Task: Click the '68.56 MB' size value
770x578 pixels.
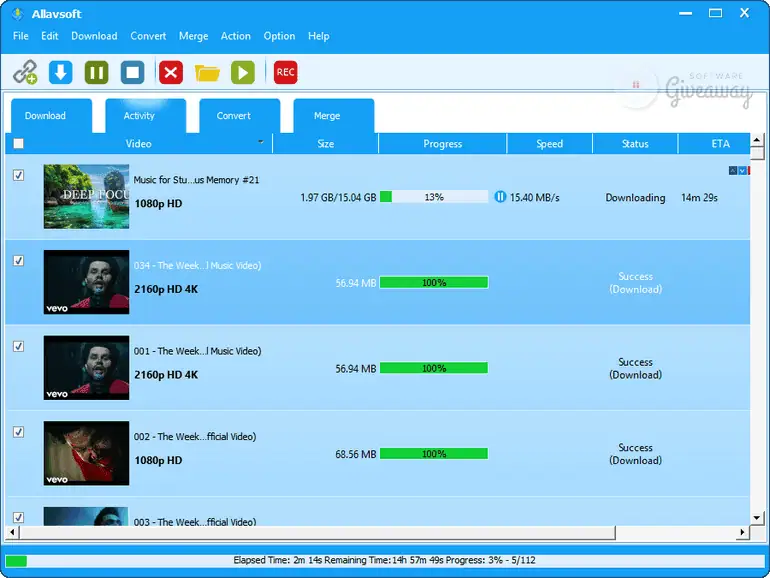Action: click(356, 454)
